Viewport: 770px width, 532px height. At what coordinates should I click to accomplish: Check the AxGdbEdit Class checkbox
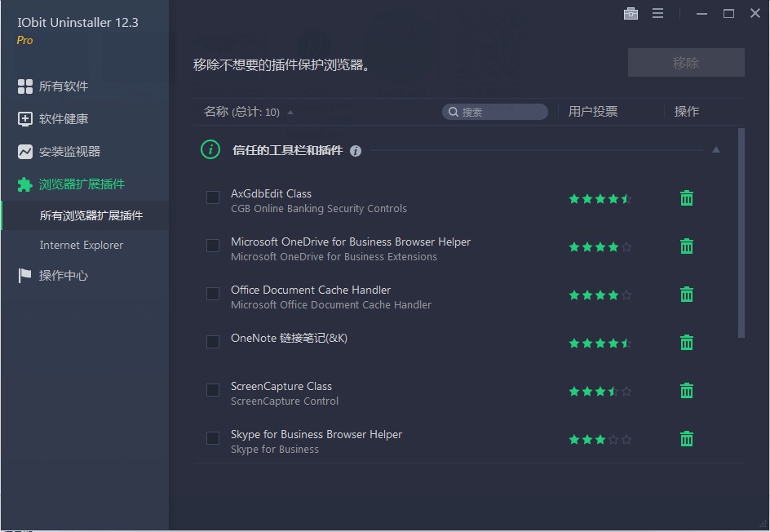click(x=213, y=197)
